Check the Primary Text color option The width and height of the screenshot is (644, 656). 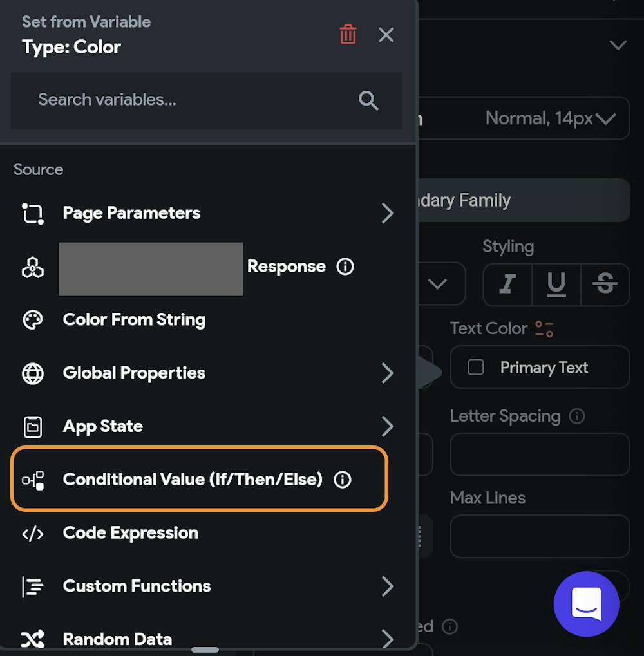[x=476, y=367]
